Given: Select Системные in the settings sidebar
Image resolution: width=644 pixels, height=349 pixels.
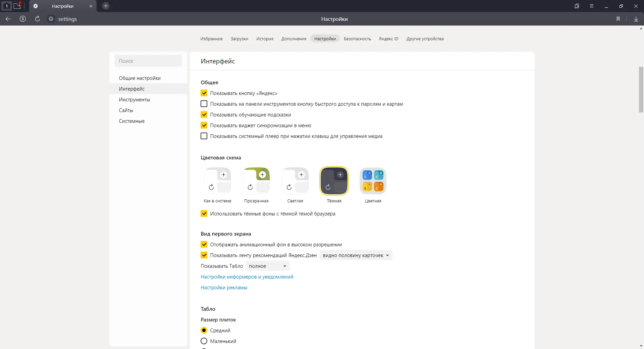Looking at the screenshot, I should click(x=131, y=121).
